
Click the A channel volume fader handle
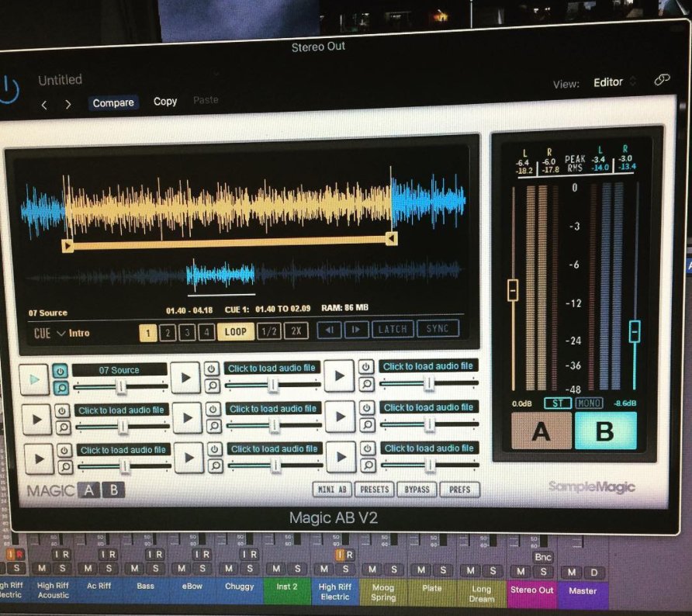point(513,290)
